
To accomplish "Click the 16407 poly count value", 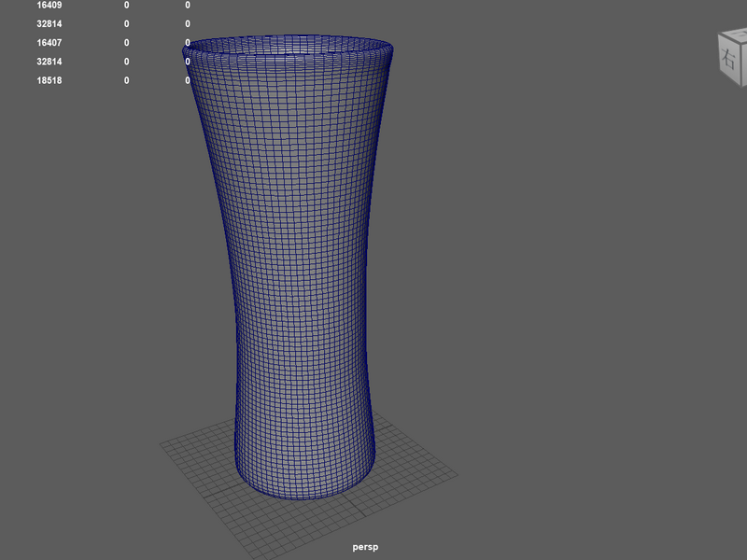I will (49, 43).
